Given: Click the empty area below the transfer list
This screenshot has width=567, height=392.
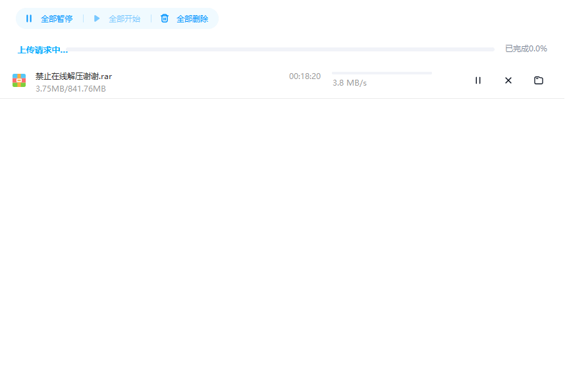Looking at the screenshot, I should click(283, 244).
